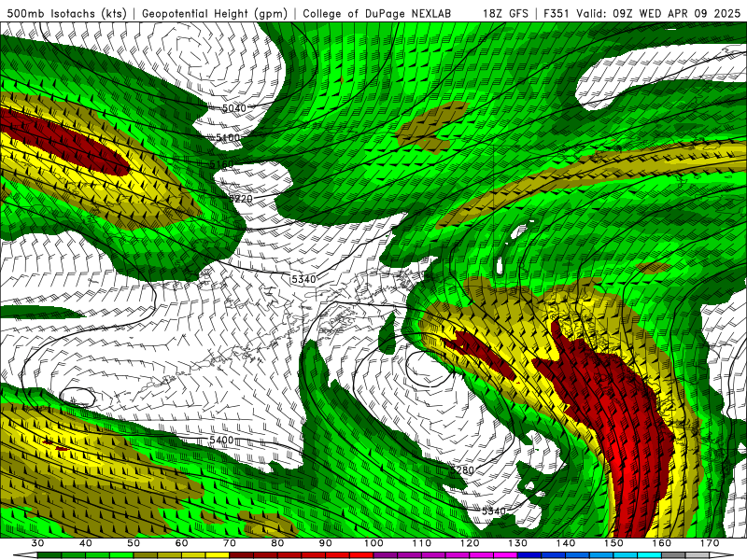Click the "500mb Isotachs (kts)" title text
Image resolution: width=747 pixels, height=560 pixels.
coord(66,13)
